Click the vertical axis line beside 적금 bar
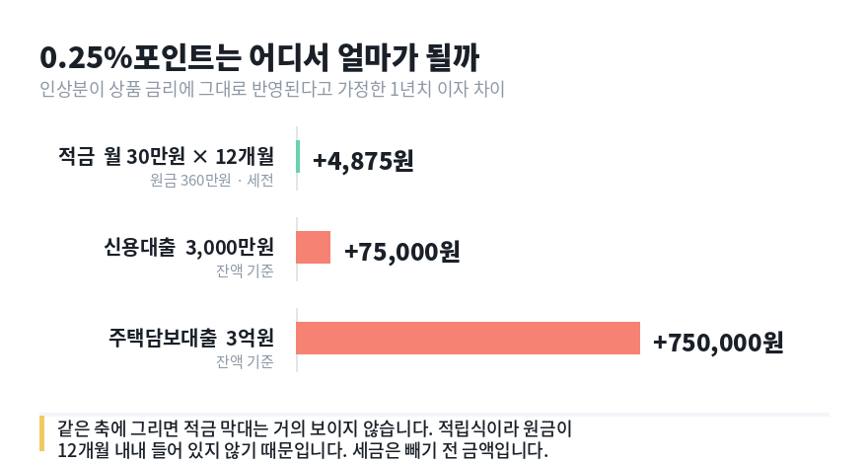This screenshot has height=464, width=868. coord(297,159)
